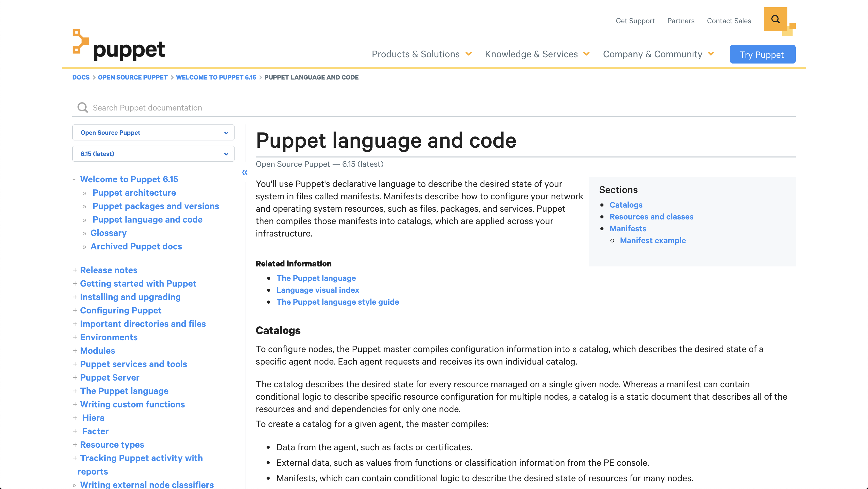Open Glossary sidebar page
Viewport: 868px width, 489px height.
click(x=109, y=233)
